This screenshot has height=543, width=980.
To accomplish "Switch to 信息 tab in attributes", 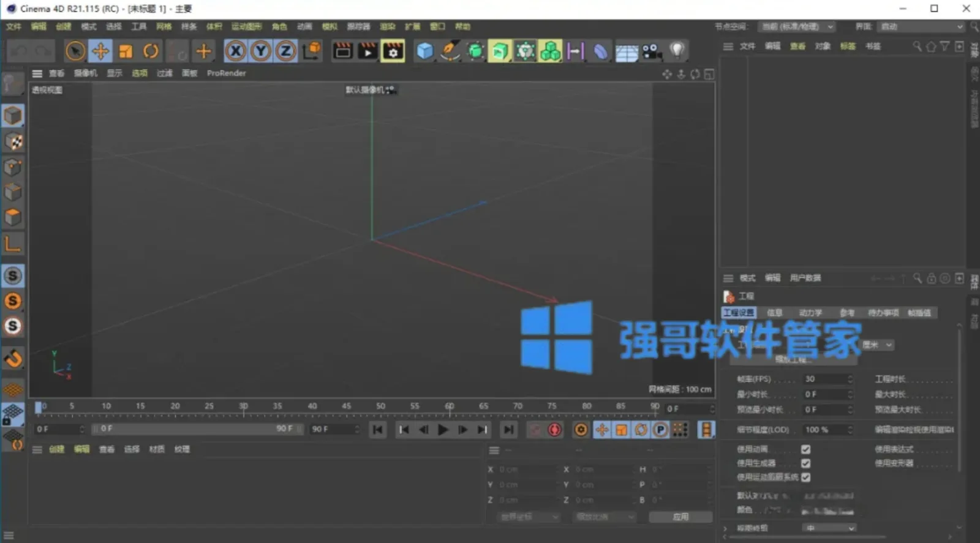I will [775, 313].
